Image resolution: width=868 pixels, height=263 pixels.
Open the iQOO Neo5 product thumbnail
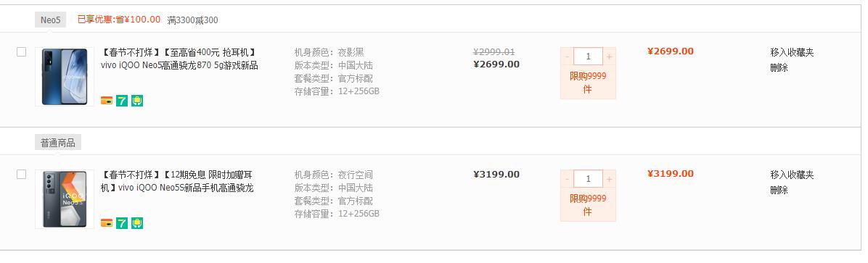[65, 77]
